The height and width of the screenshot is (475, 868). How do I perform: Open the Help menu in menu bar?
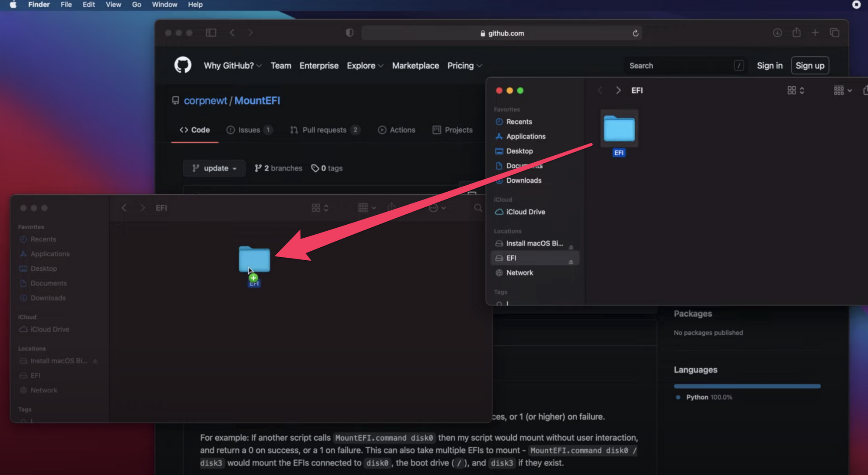[195, 5]
